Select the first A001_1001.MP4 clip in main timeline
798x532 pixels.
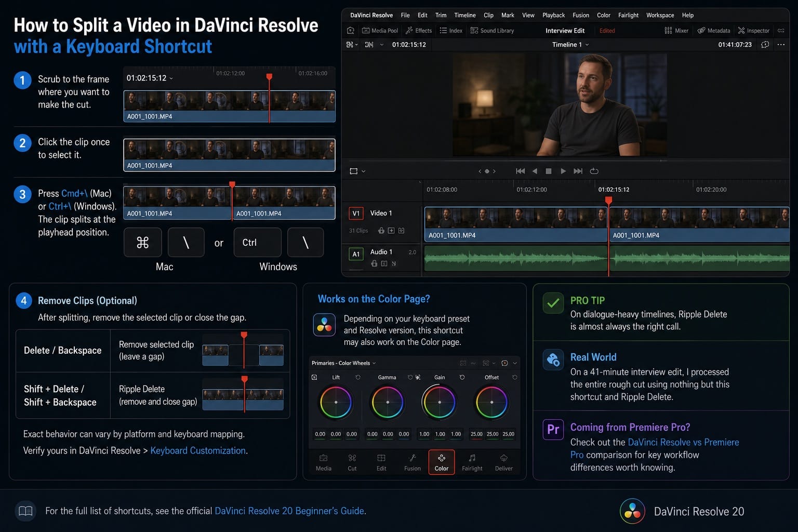click(x=516, y=224)
